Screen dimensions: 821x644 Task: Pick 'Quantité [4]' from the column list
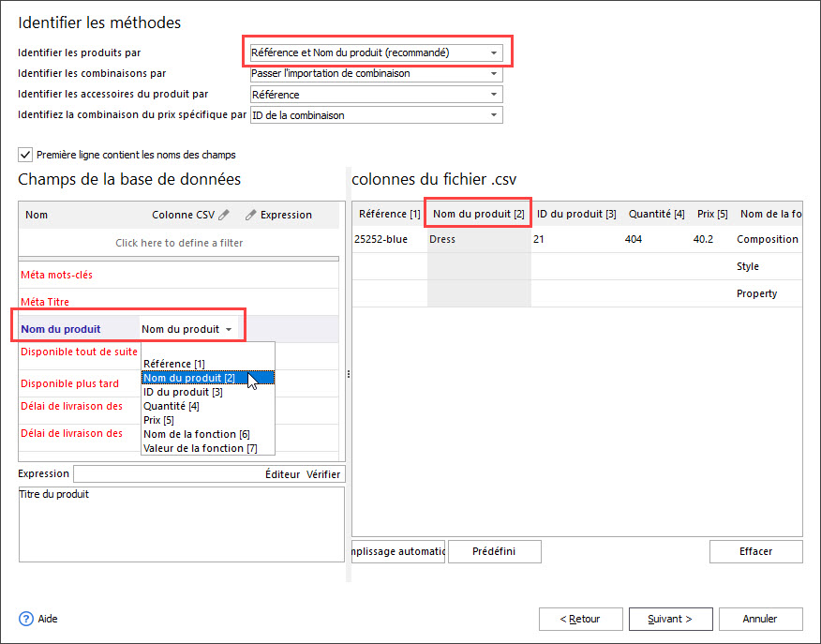pos(172,406)
